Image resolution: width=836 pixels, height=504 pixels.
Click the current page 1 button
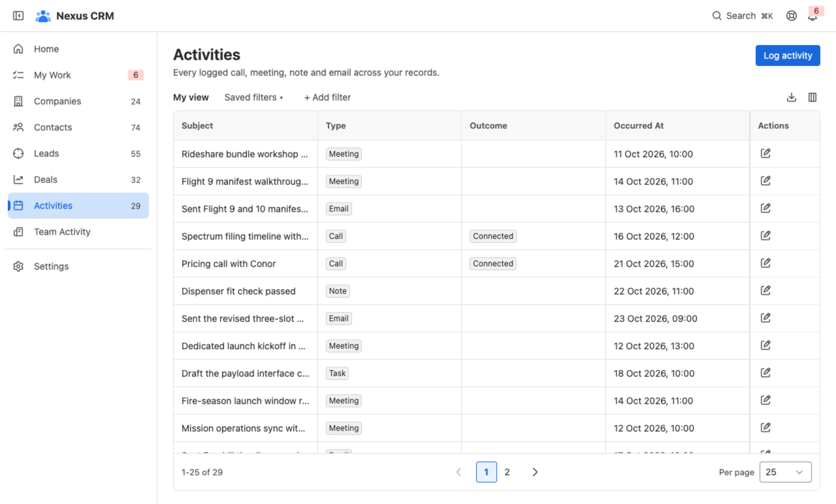pos(486,472)
